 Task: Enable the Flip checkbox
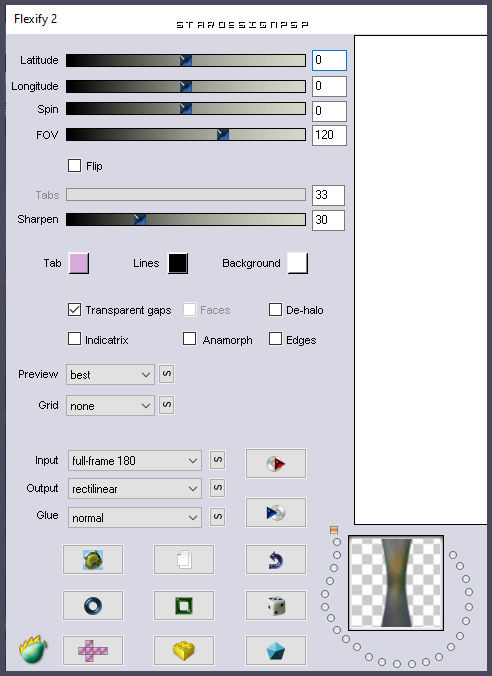coord(75,166)
